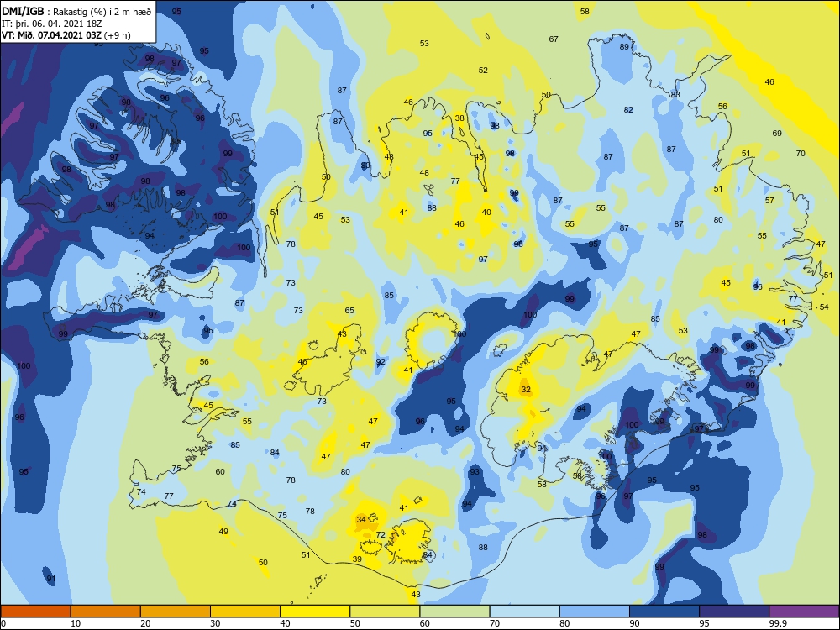840x630 pixels.
Task: Select the 95–99.9 deep purple-blue legend swatch
Action: pyautogui.click(x=734, y=612)
